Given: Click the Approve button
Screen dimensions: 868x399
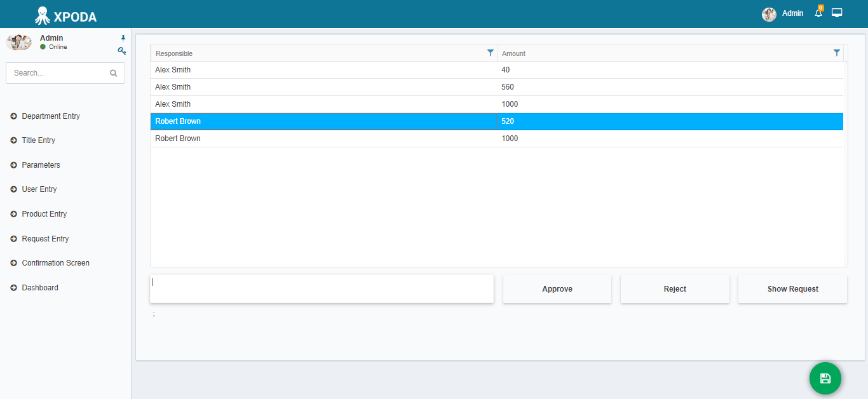Looking at the screenshot, I should pos(557,289).
